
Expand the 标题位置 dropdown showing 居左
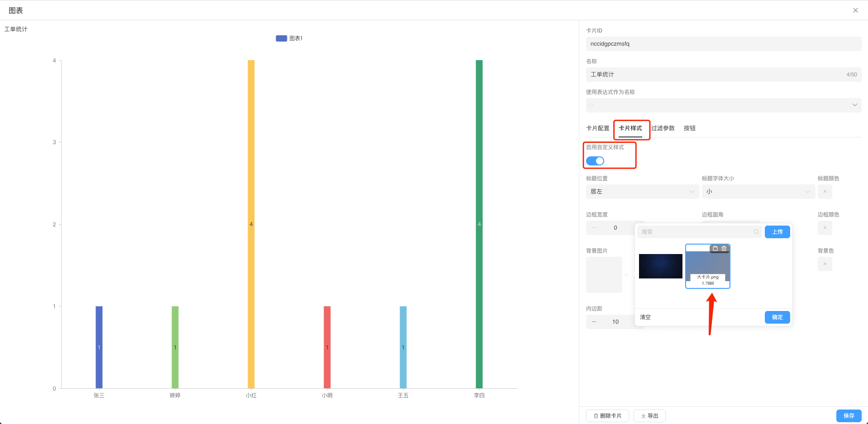642,192
